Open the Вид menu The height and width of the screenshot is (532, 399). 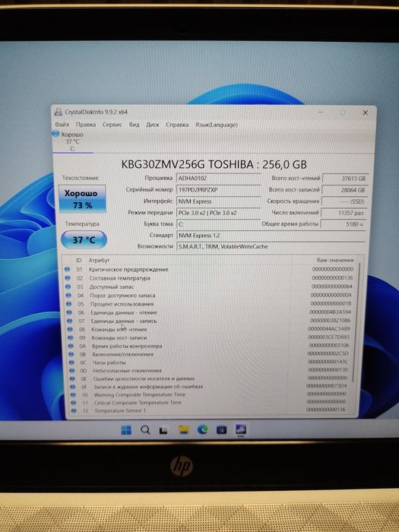click(134, 125)
